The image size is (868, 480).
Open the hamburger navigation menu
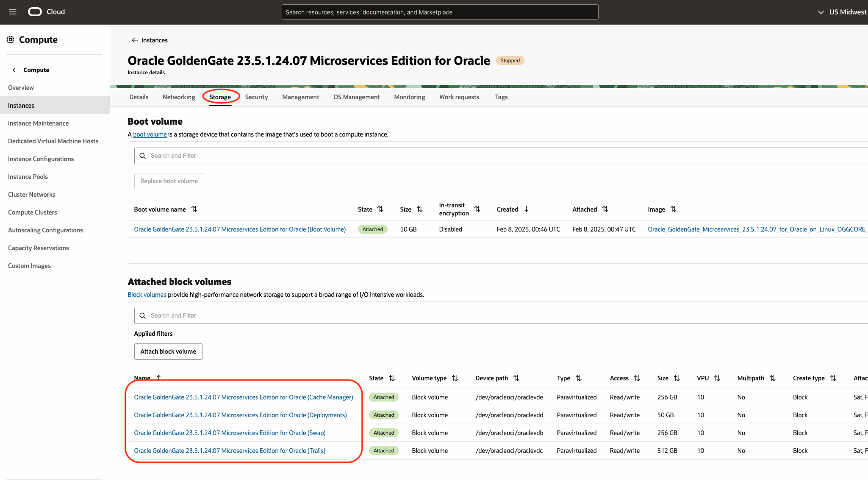pos(13,12)
